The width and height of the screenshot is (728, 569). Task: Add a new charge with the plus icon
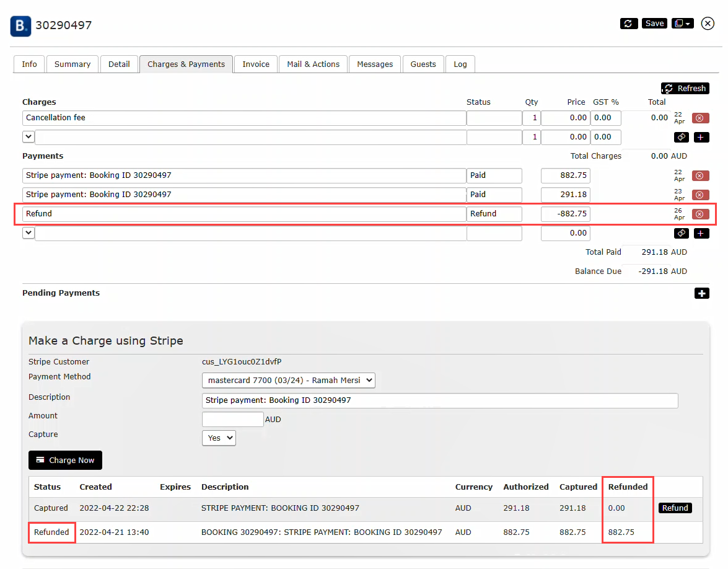(701, 137)
